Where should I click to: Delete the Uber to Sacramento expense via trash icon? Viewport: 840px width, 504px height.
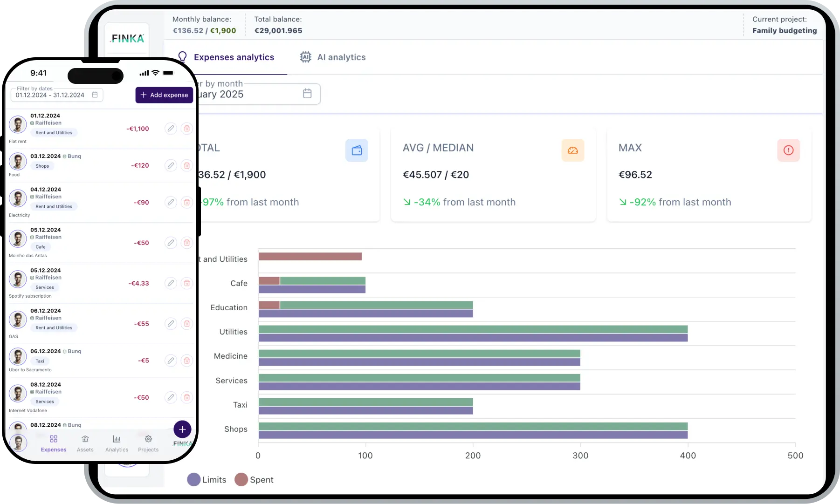click(x=187, y=361)
